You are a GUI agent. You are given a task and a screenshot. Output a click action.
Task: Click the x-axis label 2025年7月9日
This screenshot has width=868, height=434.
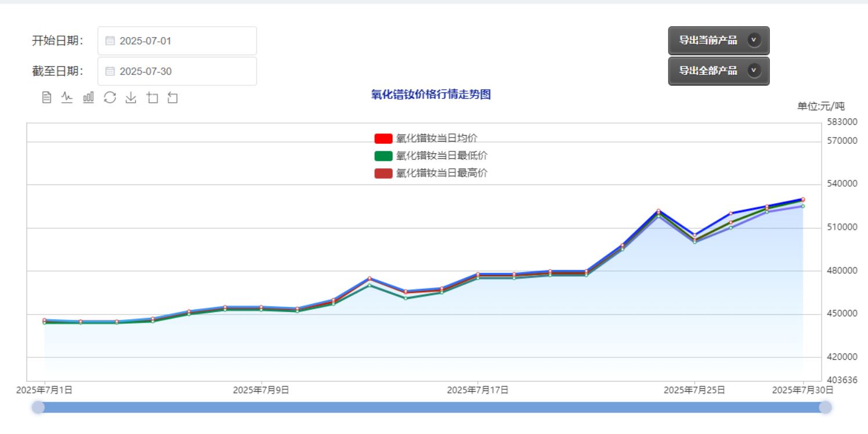coord(261,390)
